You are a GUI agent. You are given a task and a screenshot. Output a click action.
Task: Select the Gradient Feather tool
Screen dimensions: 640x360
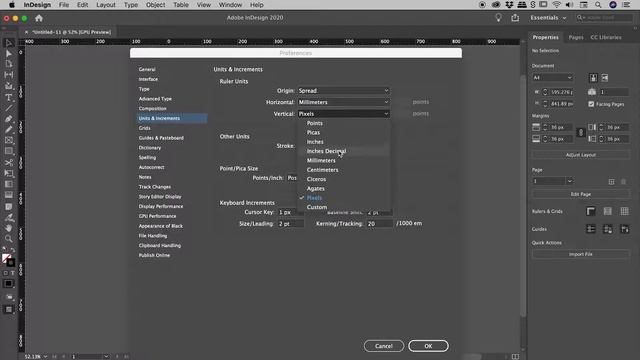click(x=9, y=195)
